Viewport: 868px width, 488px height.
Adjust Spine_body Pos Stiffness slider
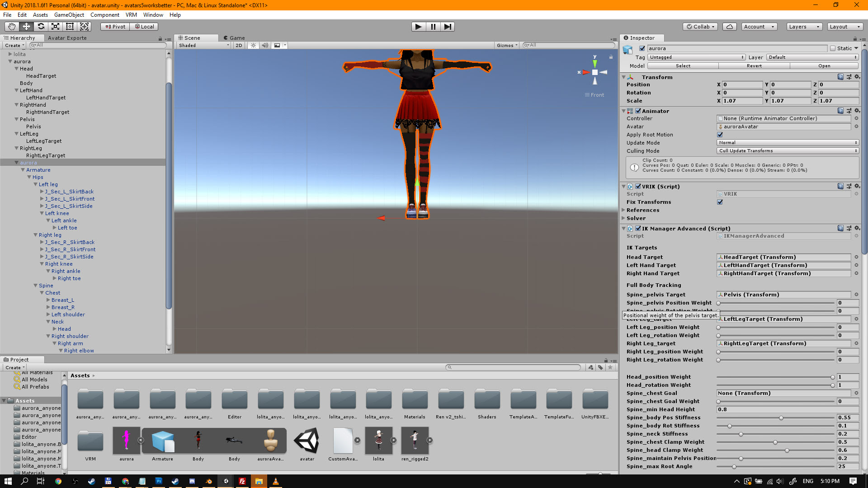[781, 418]
